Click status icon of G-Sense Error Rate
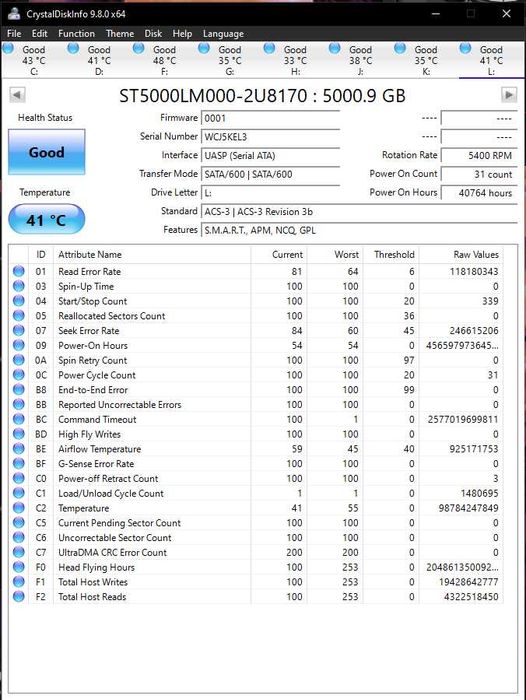 click(x=19, y=463)
